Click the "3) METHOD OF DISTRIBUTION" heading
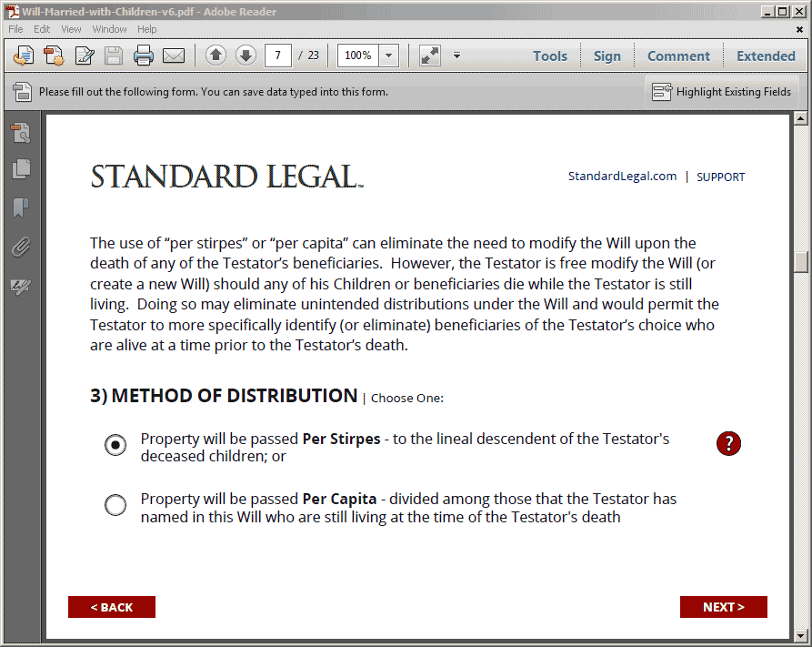The image size is (812, 647). (x=224, y=396)
